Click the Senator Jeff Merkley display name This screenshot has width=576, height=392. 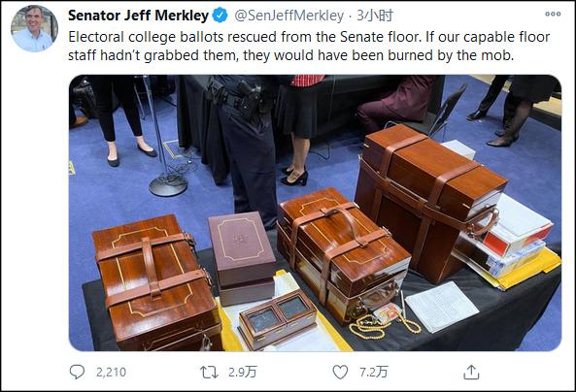point(139,16)
